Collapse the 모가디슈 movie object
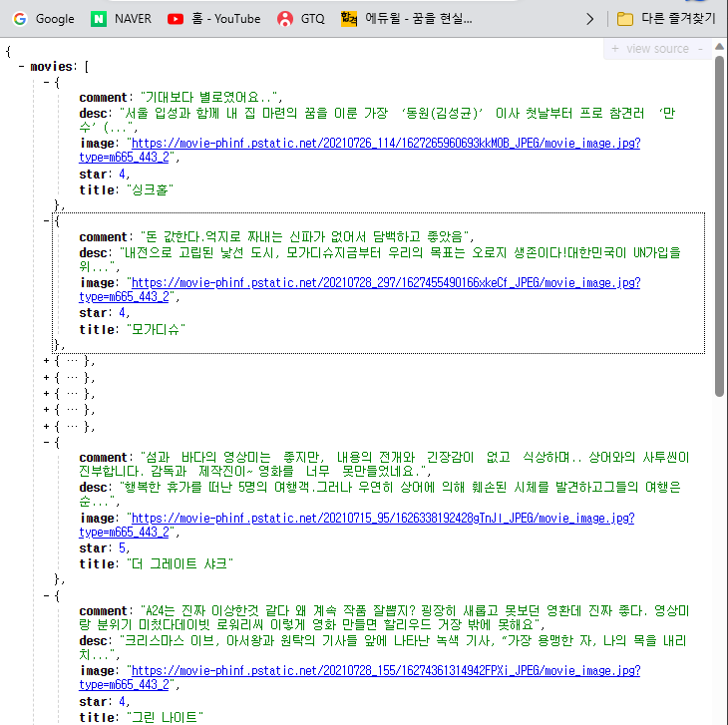The image size is (728, 725). coord(46,221)
